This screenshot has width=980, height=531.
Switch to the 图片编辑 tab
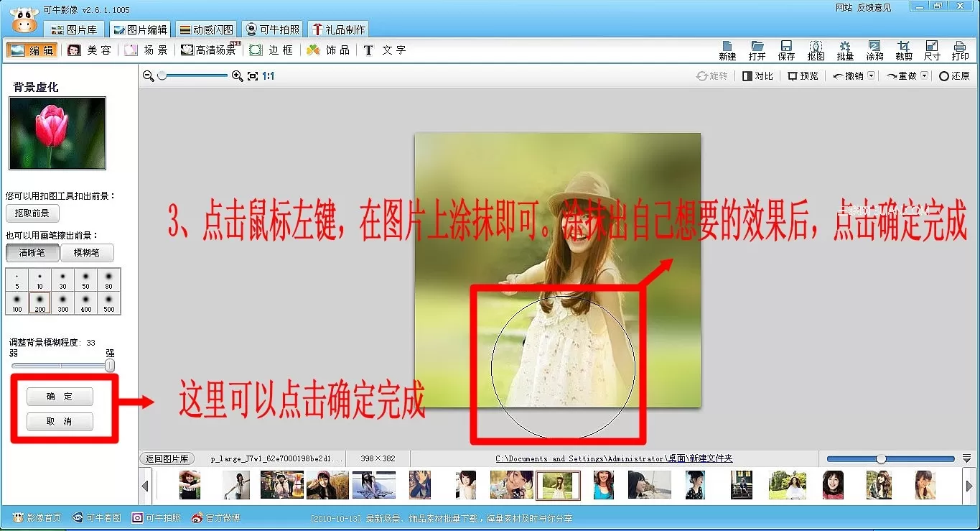pos(140,29)
